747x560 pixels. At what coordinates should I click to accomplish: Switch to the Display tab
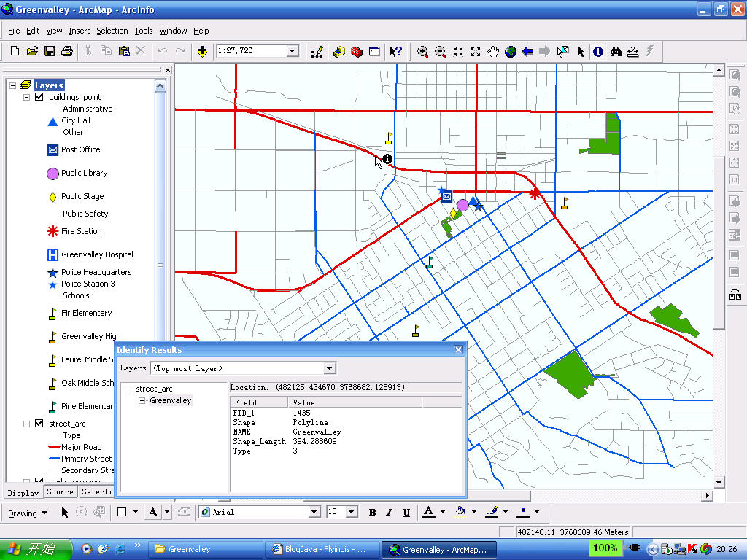pos(23,493)
